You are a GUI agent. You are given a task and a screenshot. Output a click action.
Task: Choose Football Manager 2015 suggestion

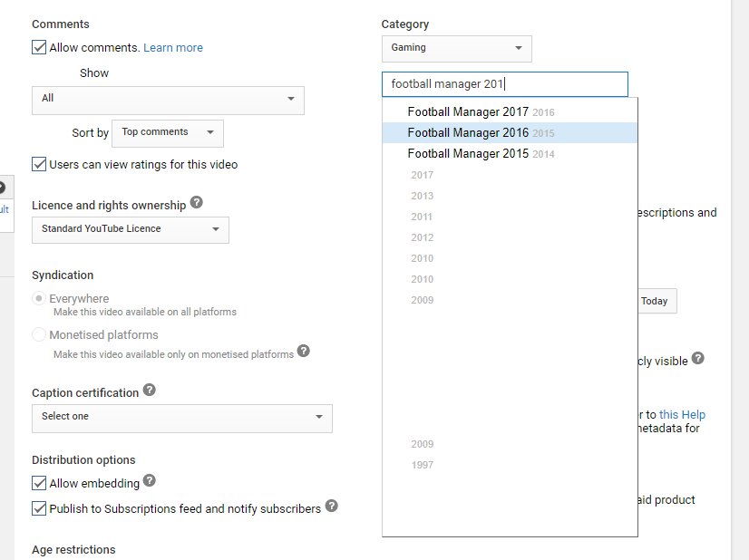pyautogui.click(x=510, y=154)
